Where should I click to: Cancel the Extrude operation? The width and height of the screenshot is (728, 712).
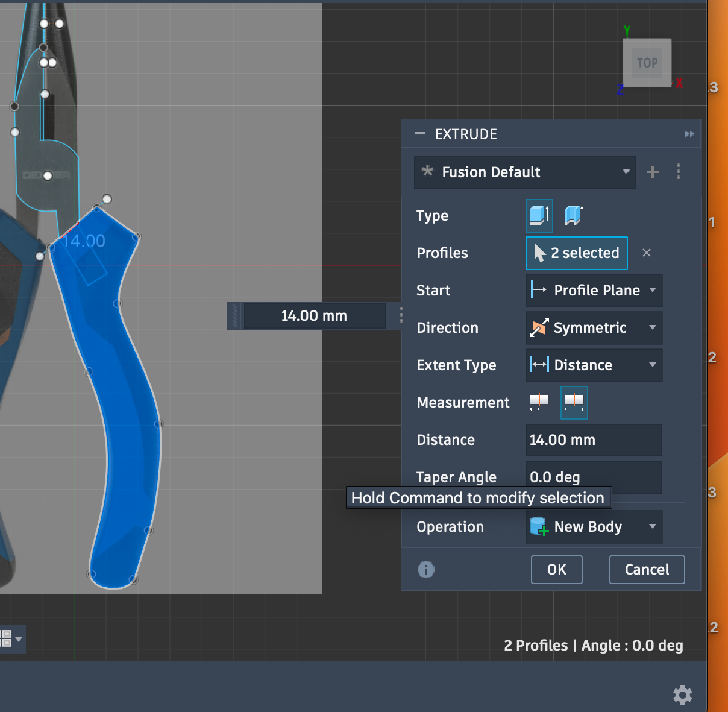(647, 570)
